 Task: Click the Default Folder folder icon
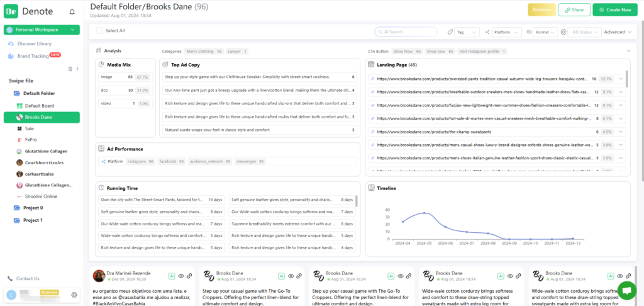(x=17, y=93)
